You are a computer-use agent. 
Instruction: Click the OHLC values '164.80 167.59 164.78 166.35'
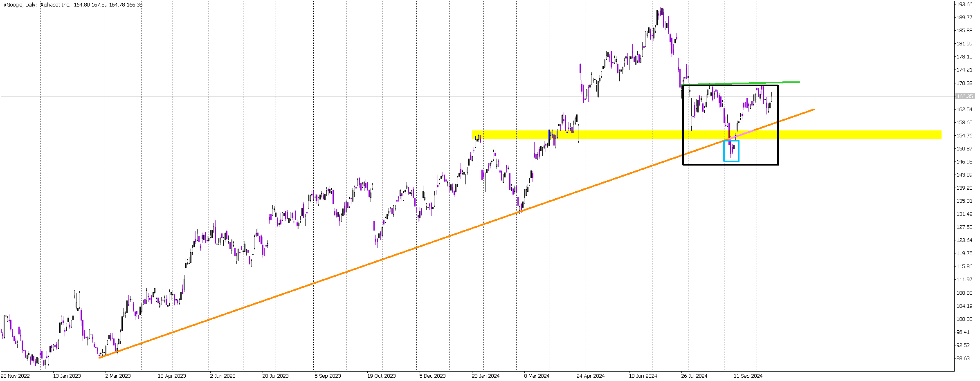(108, 5)
